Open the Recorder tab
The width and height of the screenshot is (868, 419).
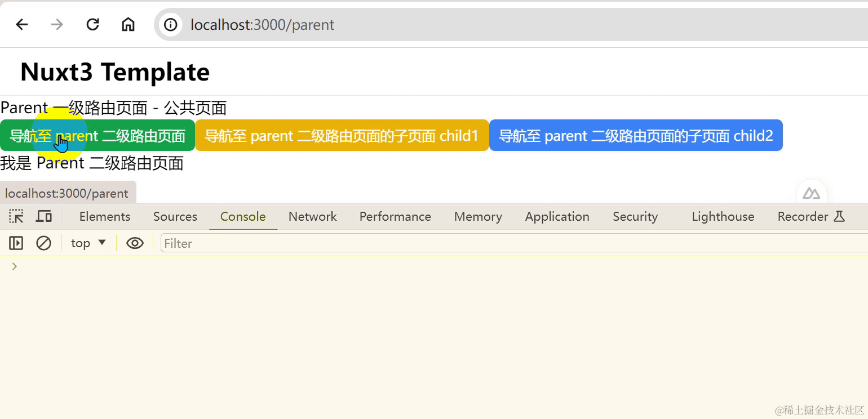point(811,217)
